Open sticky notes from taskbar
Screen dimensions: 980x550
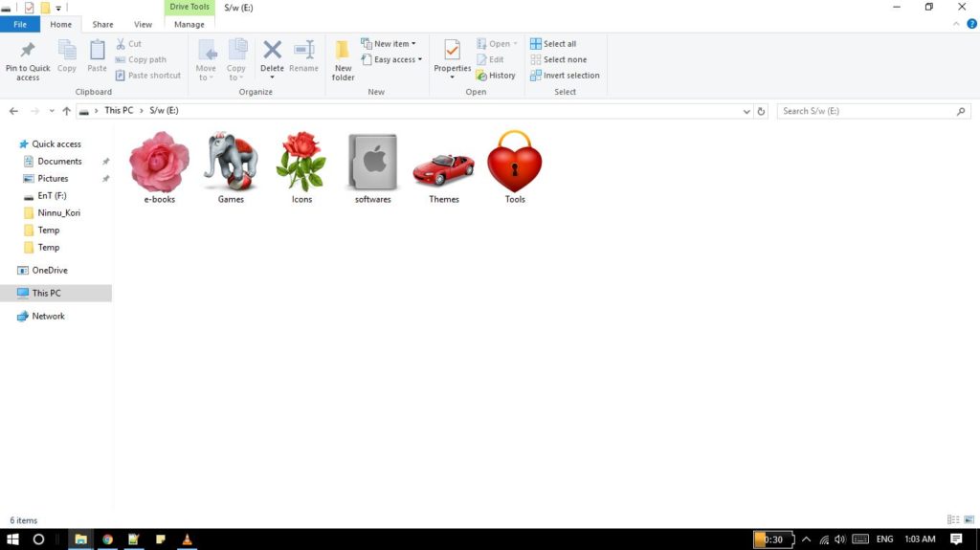pos(161,539)
